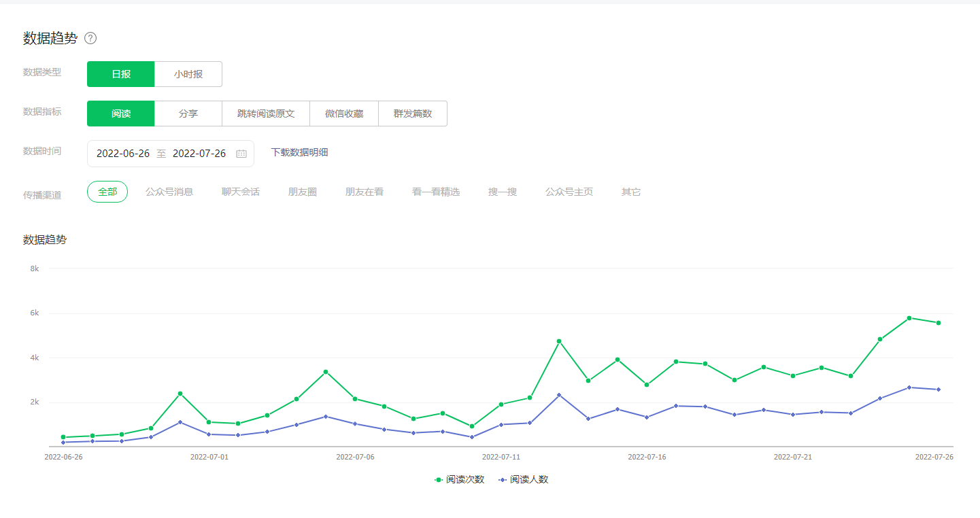This screenshot has height=518, width=980.
Task: Click the 2022-07-01 x-axis label
Action: click(x=209, y=457)
